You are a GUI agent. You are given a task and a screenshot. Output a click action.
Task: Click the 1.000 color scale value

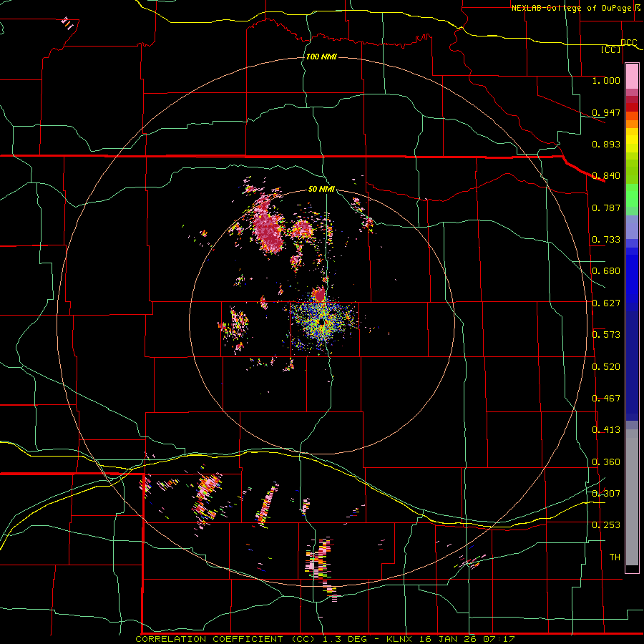[606, 80]
